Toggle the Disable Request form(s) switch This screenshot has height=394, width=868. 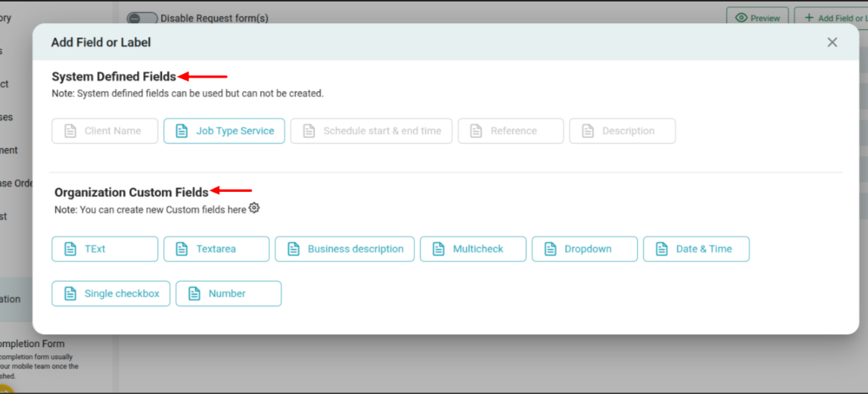(x=142, y=18)
